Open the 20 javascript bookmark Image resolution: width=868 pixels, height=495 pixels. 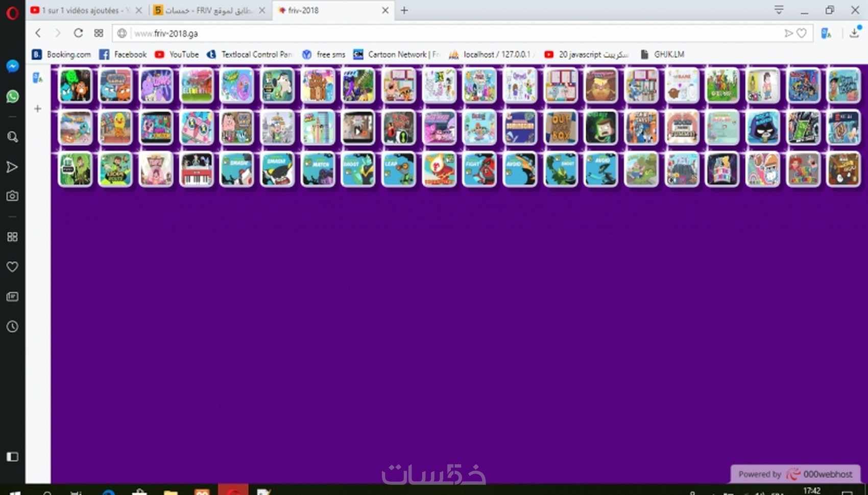click(587, 54)
